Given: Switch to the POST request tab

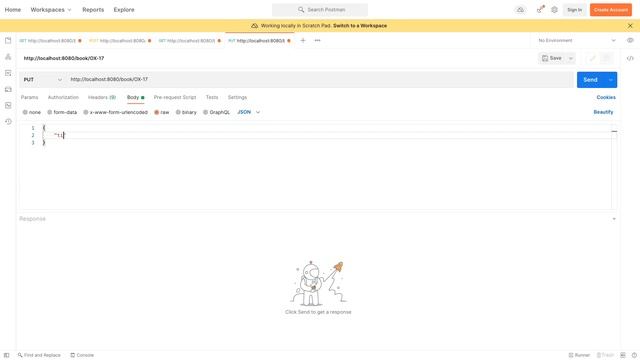Looking at the screenshot, I should (120, 41).
